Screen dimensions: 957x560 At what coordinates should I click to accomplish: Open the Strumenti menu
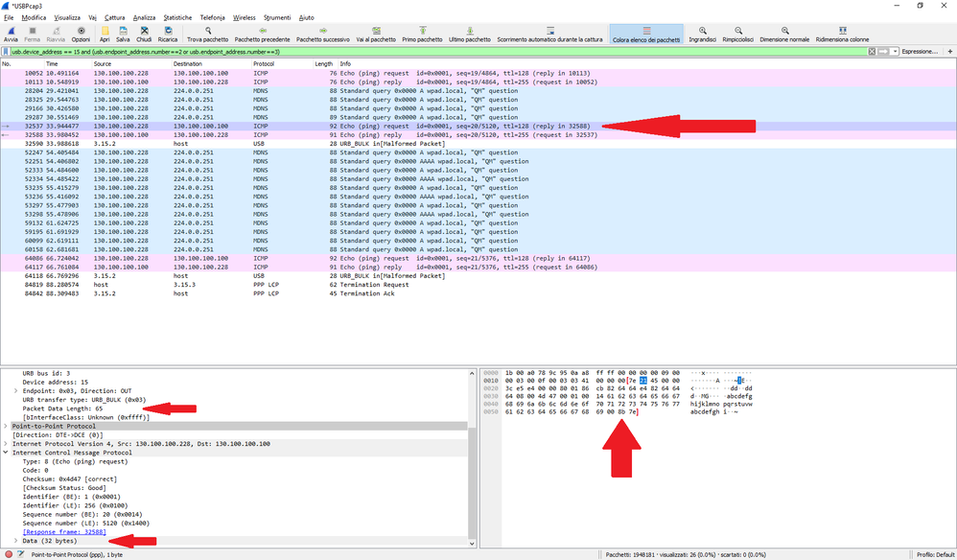coord(277,17)
